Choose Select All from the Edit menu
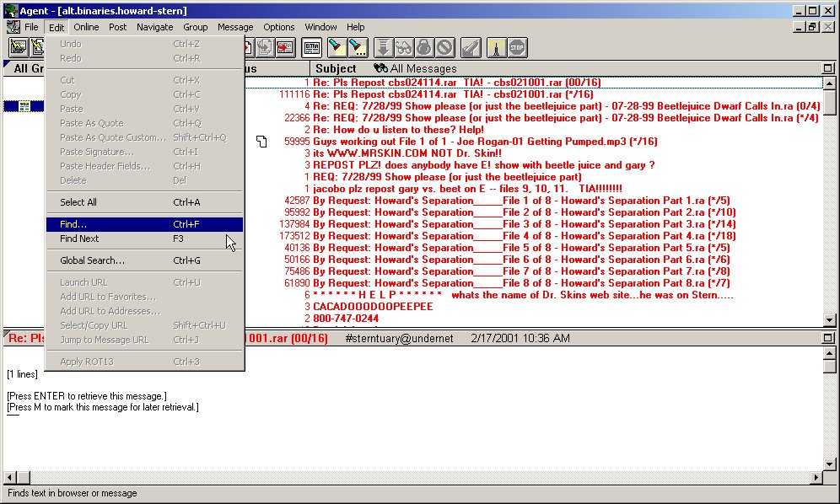 144,202
